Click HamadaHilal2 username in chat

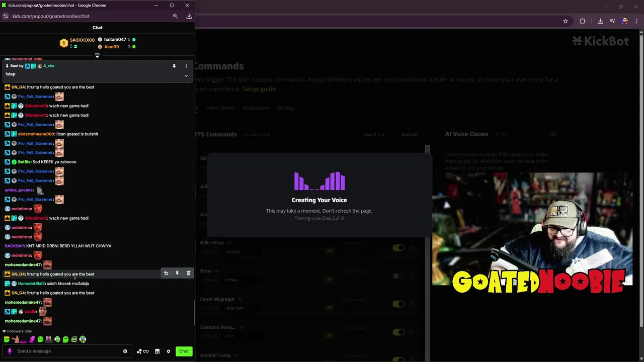[32, 284]
